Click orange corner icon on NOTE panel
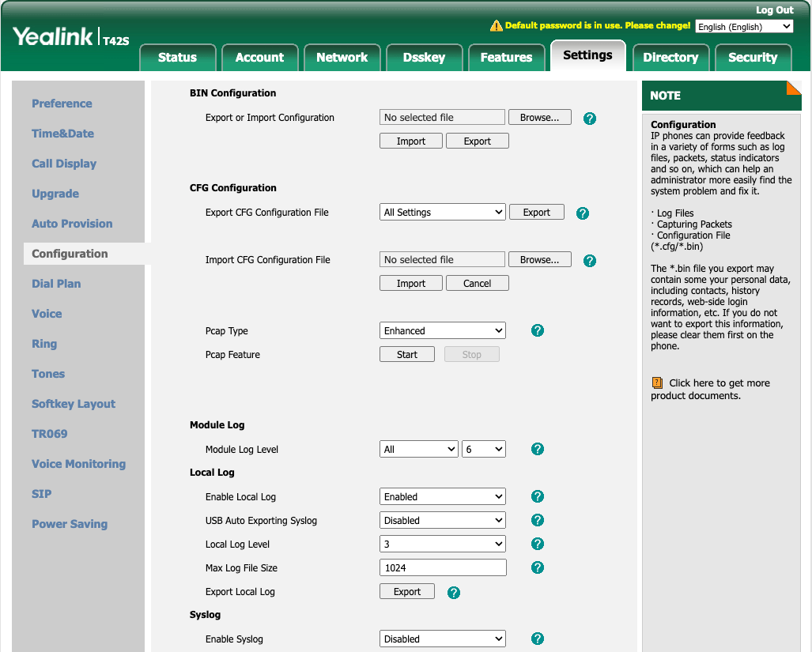Image resolution: width=812 pixels, height=652 pixels. click(x=793, y=88)
